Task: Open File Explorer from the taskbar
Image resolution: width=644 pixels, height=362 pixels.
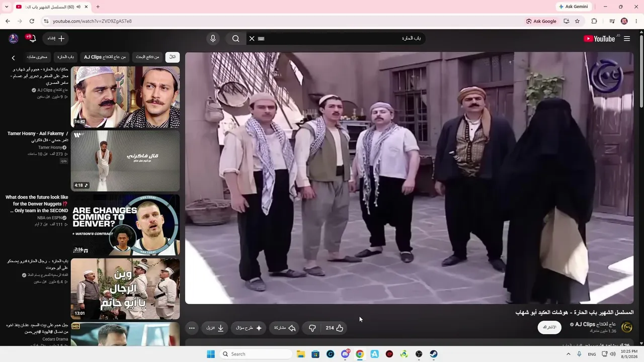Action: [x=300, y=354]
